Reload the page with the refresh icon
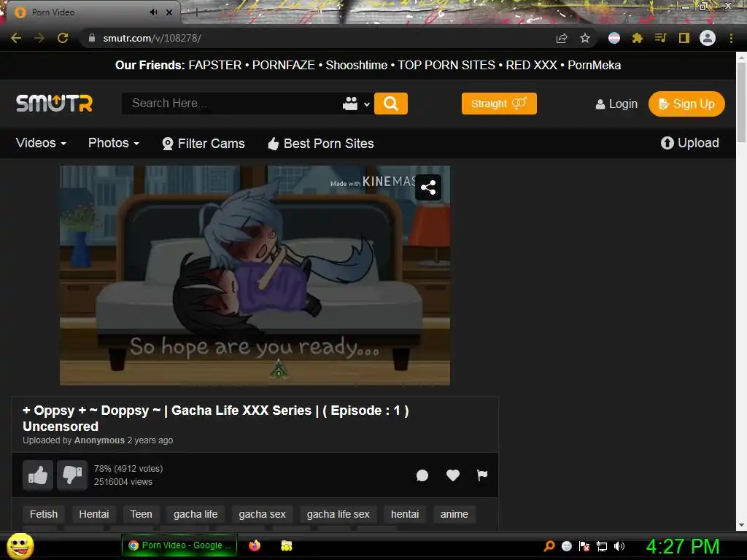Screen dimensions: 747x560 point(63,38)
